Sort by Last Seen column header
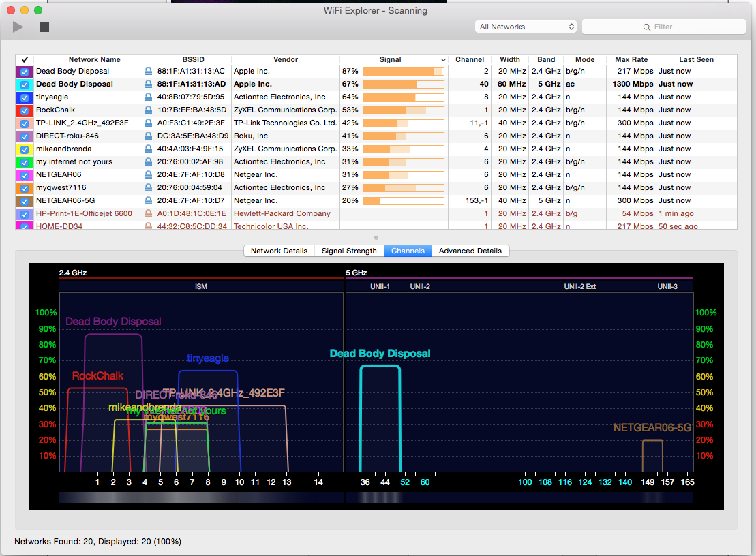Screen dimensions: 756x556 tap(696, 59)
